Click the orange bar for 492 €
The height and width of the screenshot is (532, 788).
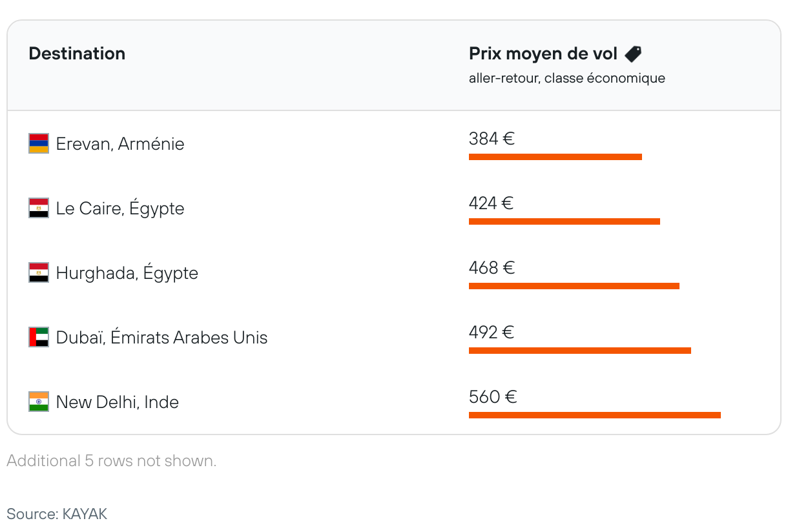click(580, 351)
